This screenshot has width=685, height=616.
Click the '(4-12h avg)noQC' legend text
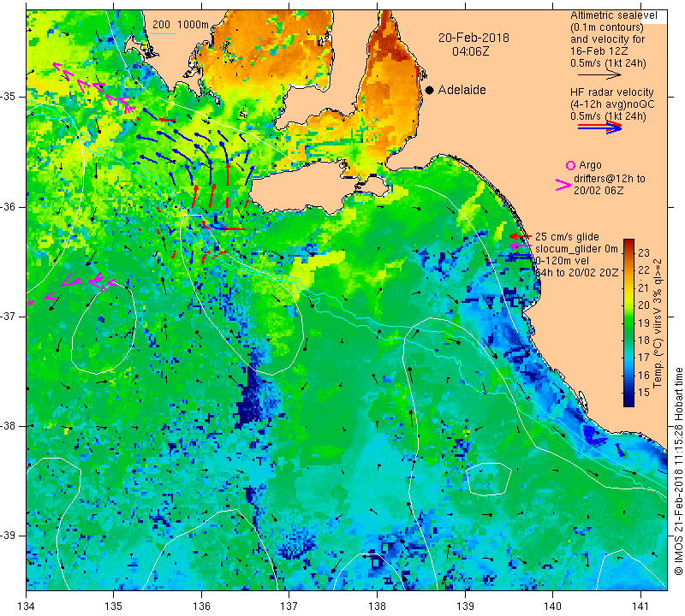[612, 104]
